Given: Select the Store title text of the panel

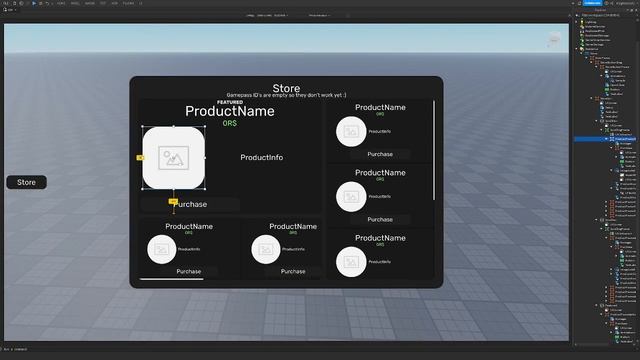Looking at the screenshot, I should coord(286,88).
